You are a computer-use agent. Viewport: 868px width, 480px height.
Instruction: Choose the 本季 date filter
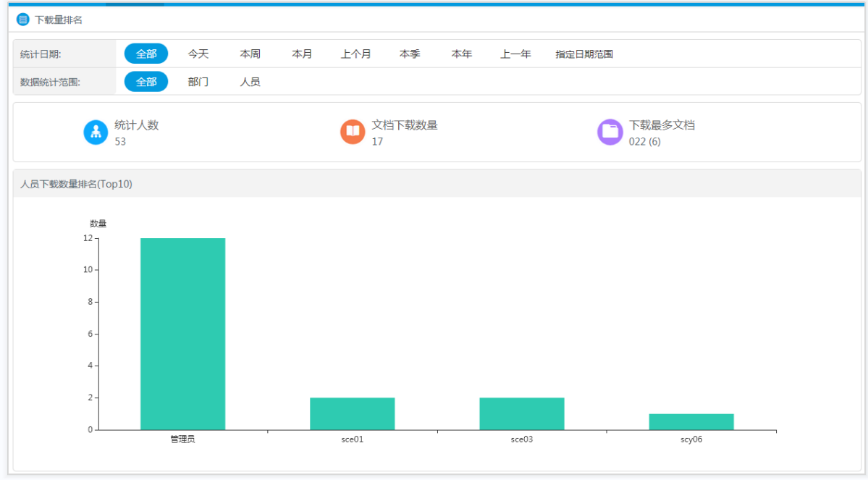[x=410, y=54]
